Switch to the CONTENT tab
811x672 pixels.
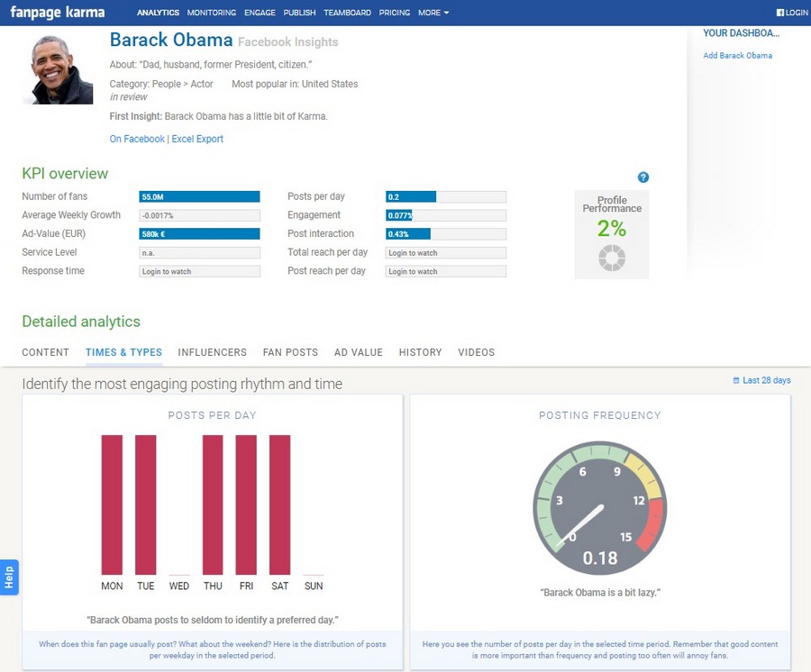(x=46, y=352)
